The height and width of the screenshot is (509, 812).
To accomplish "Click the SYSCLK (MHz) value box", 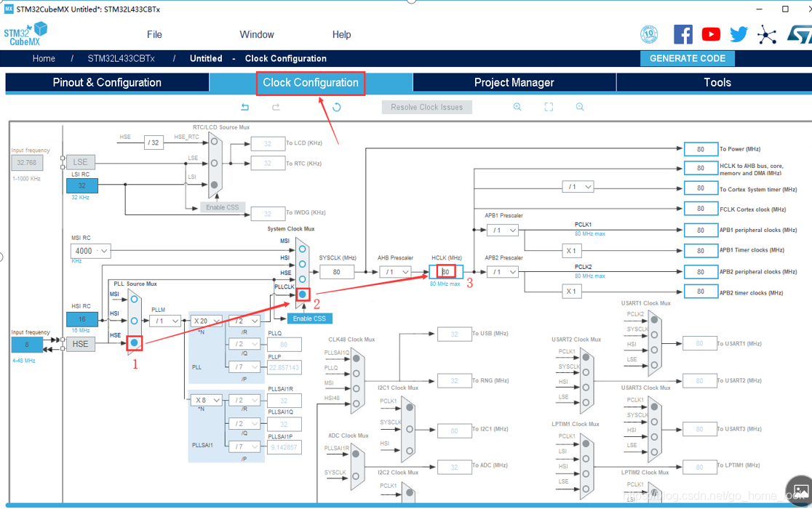I will click(337, 272).
